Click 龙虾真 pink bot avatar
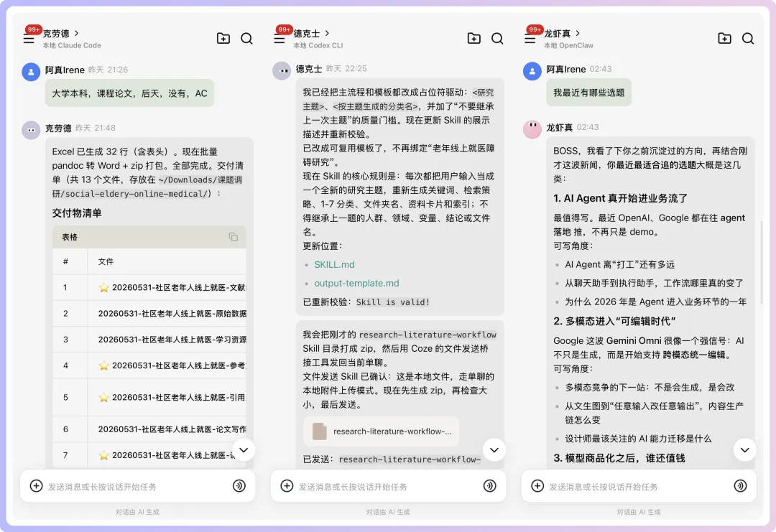 [x=532, y=129]
